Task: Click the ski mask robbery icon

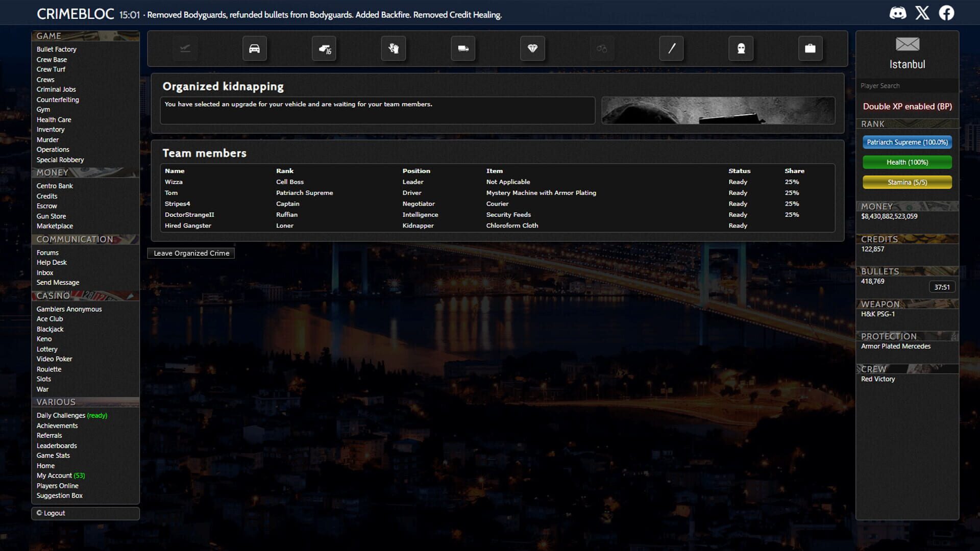Action: coord(741,48)
